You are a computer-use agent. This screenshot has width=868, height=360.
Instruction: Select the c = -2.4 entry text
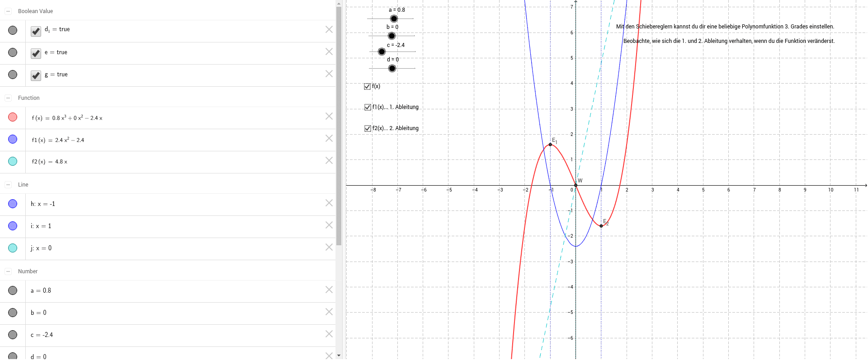42,335
